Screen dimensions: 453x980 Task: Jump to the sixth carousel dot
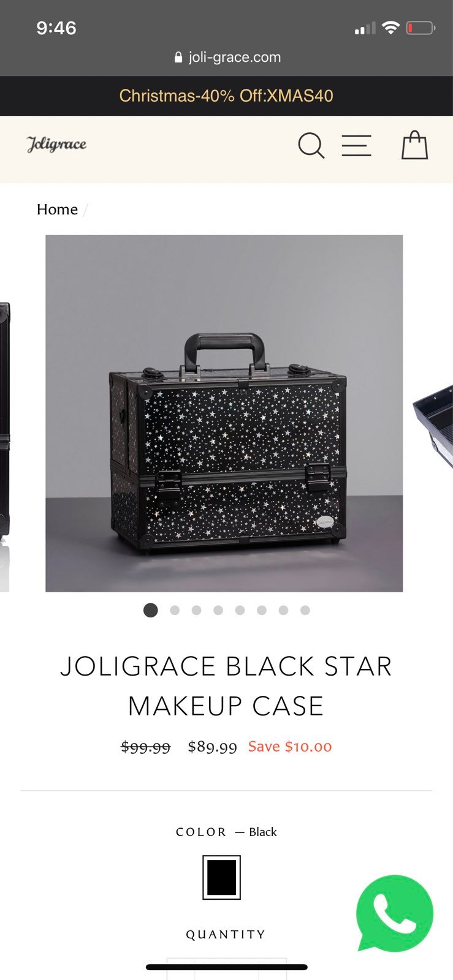coord(262,610)
